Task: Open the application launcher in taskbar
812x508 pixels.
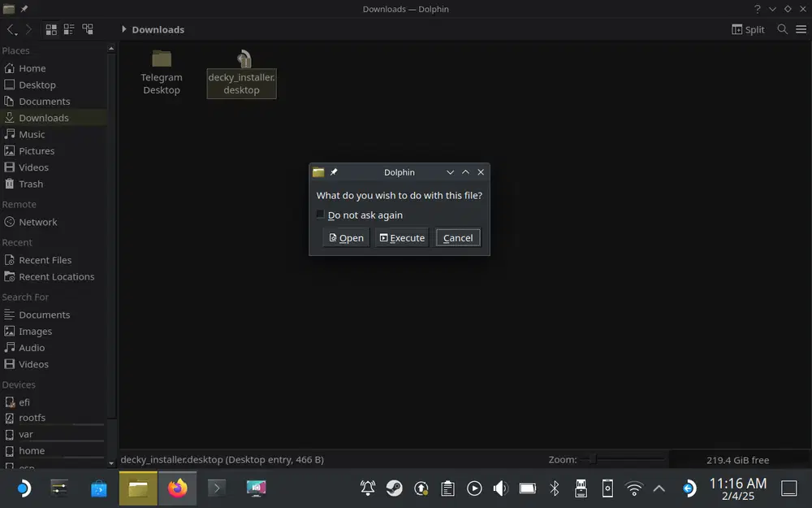Action: point(22,488)
